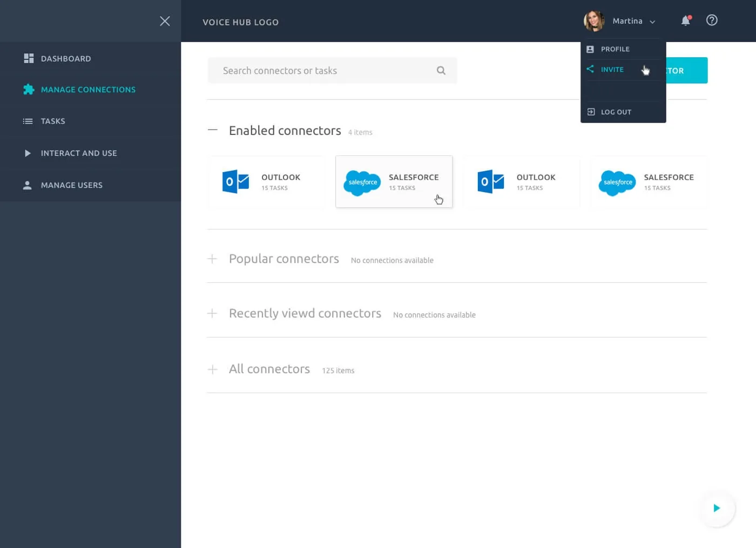Image resolution: width=756 pixels, height=548 pixels.
Task: Toggle the Martina user dropdown chevron
Action: point(652,22)
